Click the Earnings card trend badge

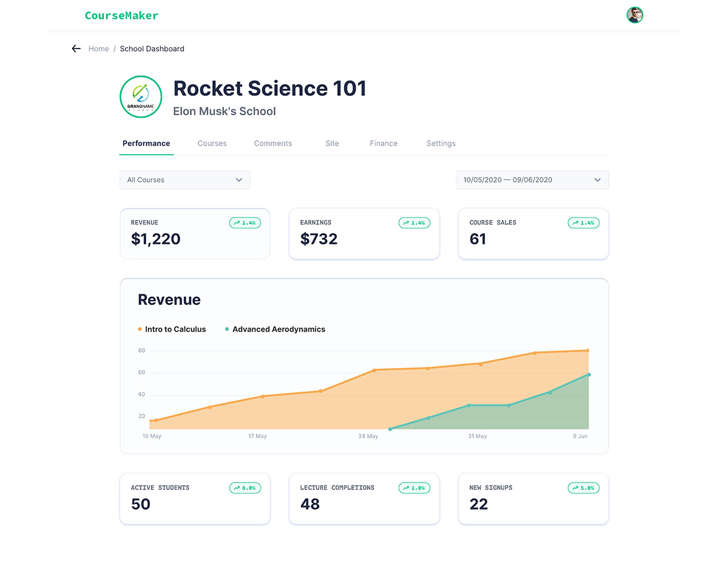click(x=414, y=223)
